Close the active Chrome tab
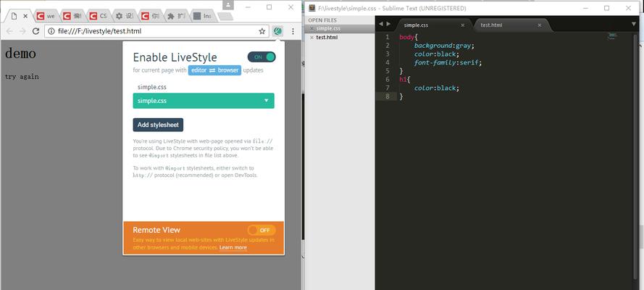The image size is (644, 290). [25, 16]
